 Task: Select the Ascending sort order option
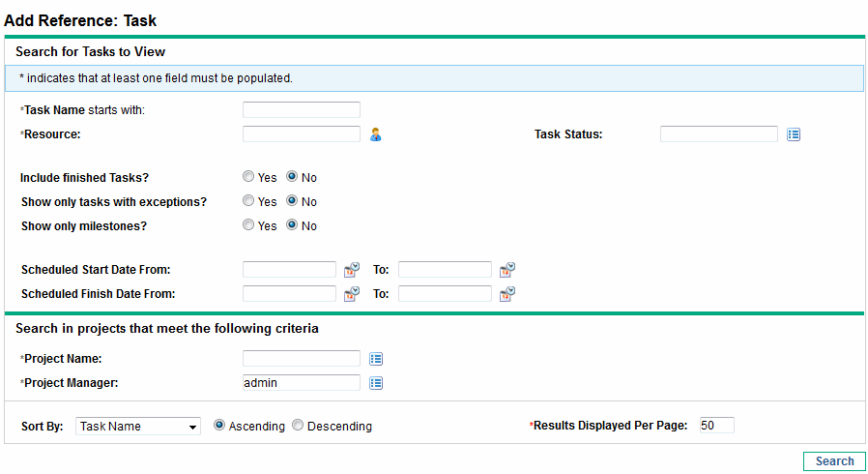click(219, 426)
